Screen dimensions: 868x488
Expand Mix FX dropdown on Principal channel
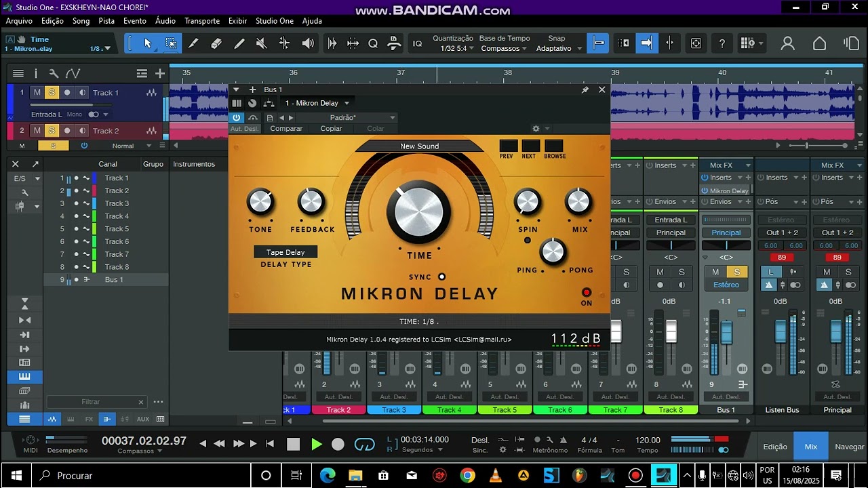pos(837,165)
